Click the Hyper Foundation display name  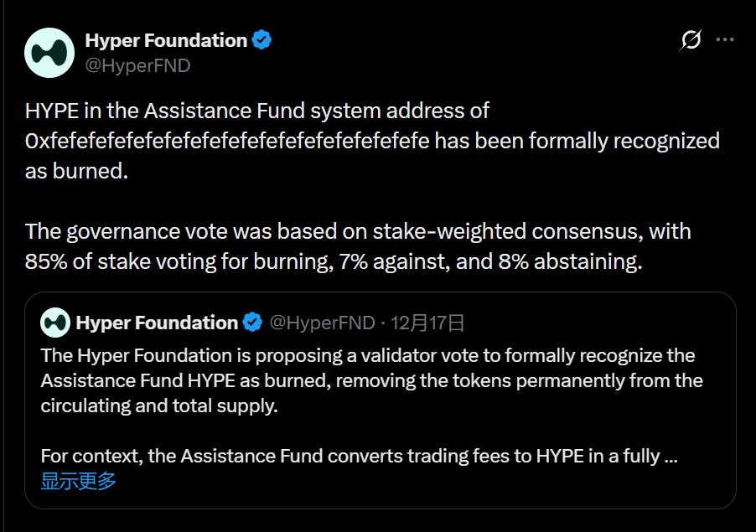tap(164, 39)
